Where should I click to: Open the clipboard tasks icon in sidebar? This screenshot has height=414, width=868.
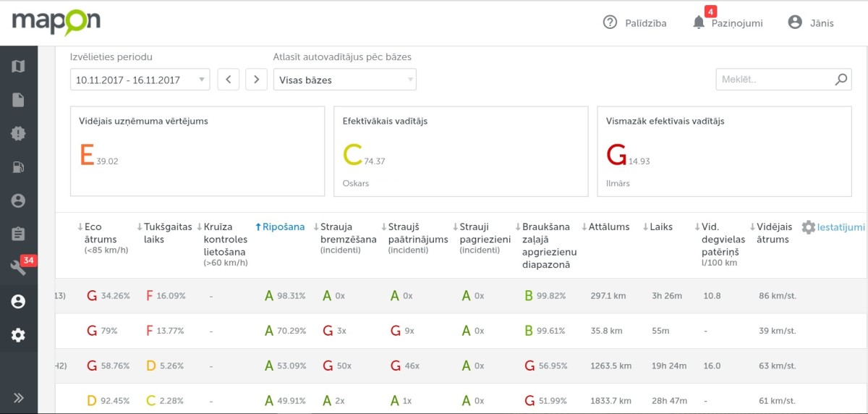(18, 235)
